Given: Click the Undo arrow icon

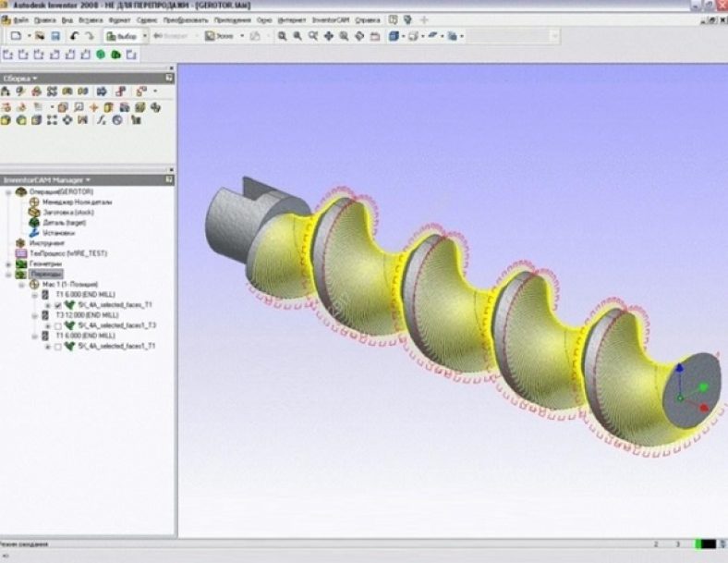Looking at the screenshot, I should click(74, 36).
